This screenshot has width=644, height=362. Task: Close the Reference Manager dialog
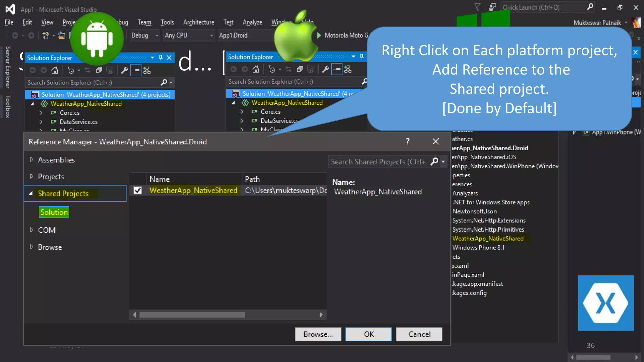click(436, 141)
